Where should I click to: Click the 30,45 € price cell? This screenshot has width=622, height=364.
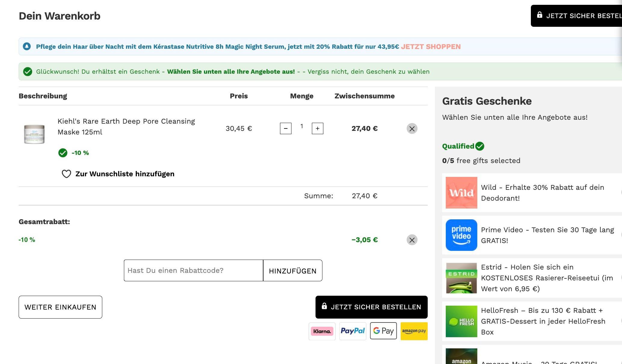pyautogui.click(x=239, y=128)
